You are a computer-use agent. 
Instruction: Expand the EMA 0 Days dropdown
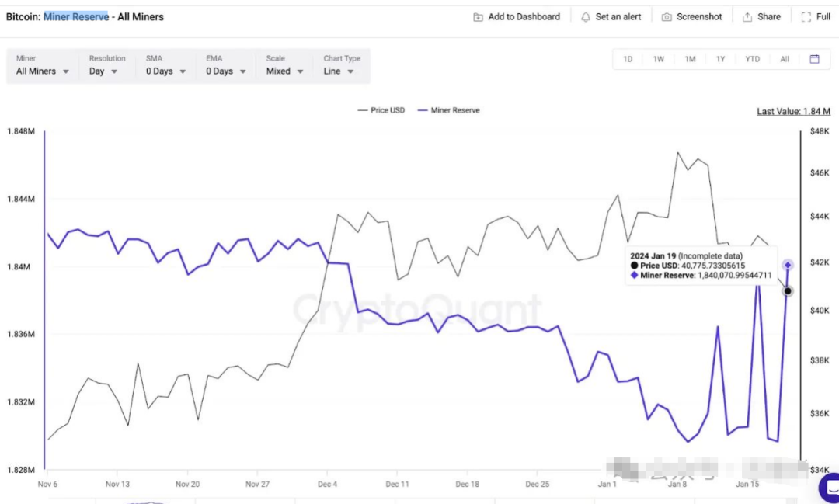point(226,71)
